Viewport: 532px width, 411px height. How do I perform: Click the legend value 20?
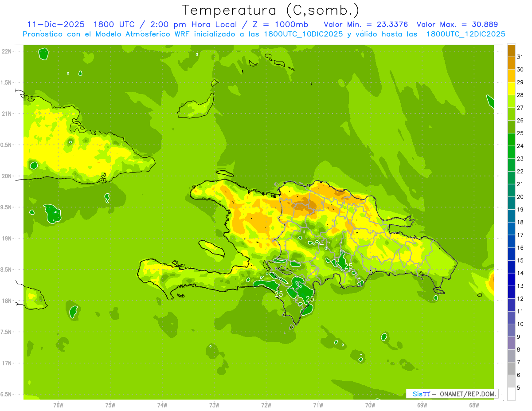click(520, 196)
